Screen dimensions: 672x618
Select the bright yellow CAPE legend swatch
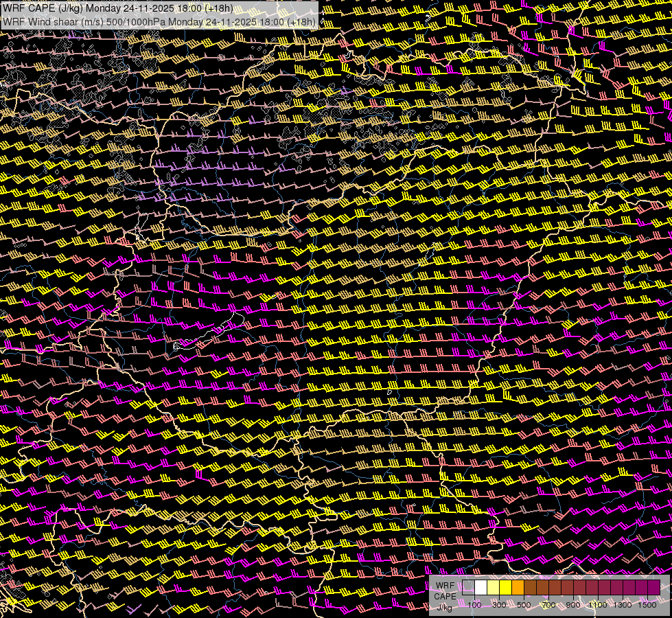(505, 588)
